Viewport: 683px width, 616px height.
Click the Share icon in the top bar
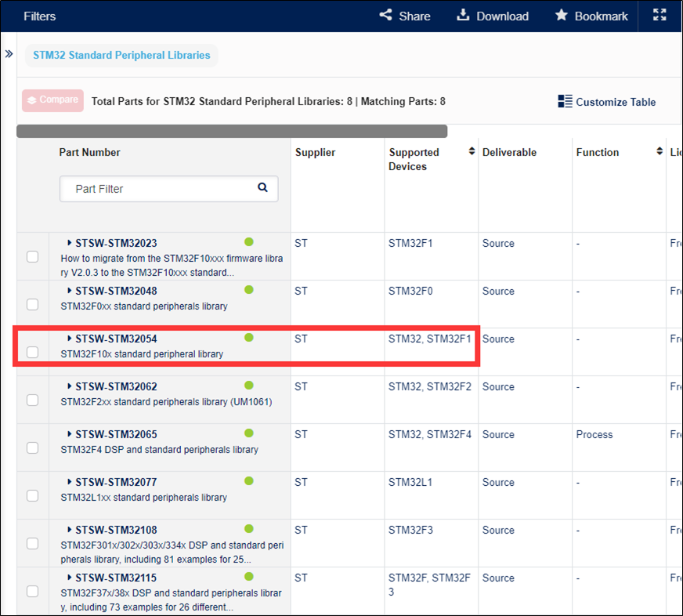point(385,15)
